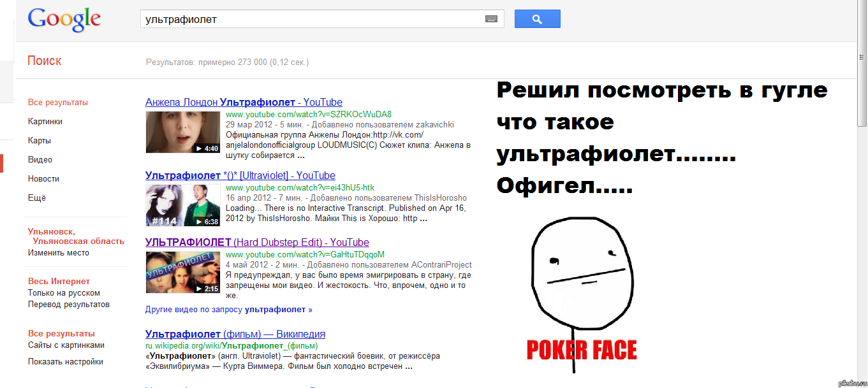This screenshot has height=388, width=868.
Task: Switch to Картинки results
Action: pos(45,122)
